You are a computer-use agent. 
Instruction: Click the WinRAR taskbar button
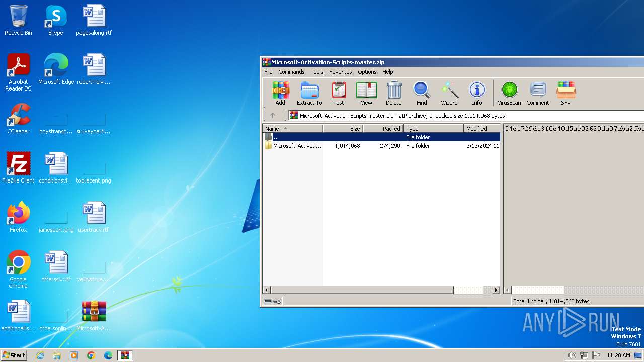pyautogui.click(x=125, y=355)
